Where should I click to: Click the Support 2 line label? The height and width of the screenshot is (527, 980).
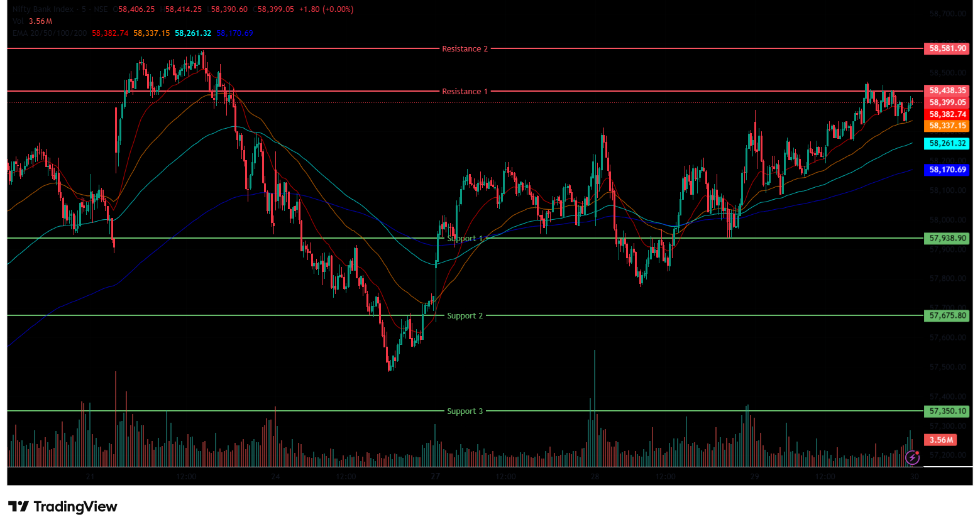click(x=465, y=316)
